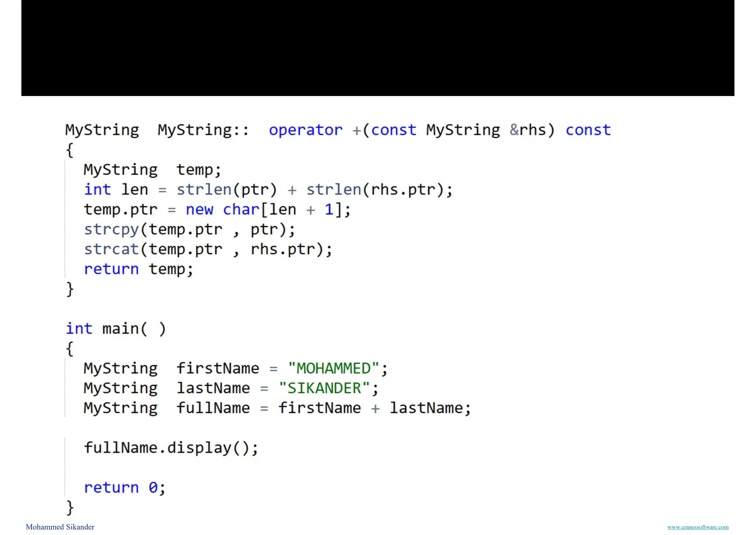The height and width of the screenshot is (535, 756).
Task: Click lastName in the fullName assignment
Action: pyautogui.click(x=426, y=408)
